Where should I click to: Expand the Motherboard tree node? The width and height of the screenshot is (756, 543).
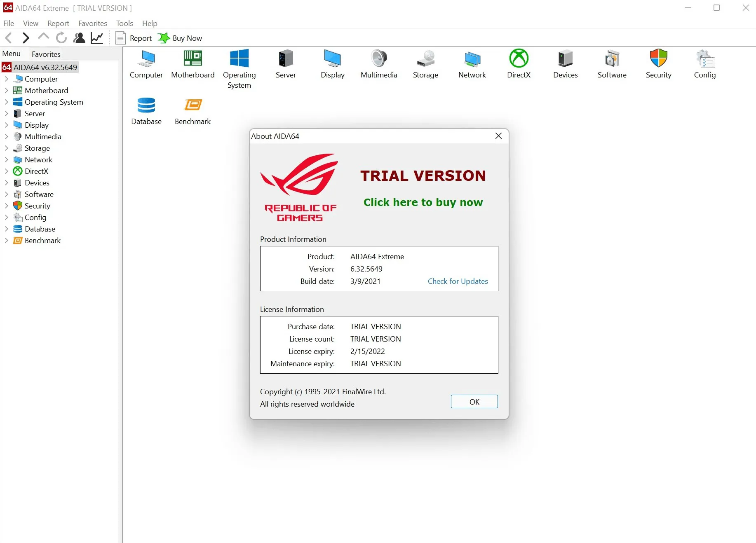coord(6,90)
